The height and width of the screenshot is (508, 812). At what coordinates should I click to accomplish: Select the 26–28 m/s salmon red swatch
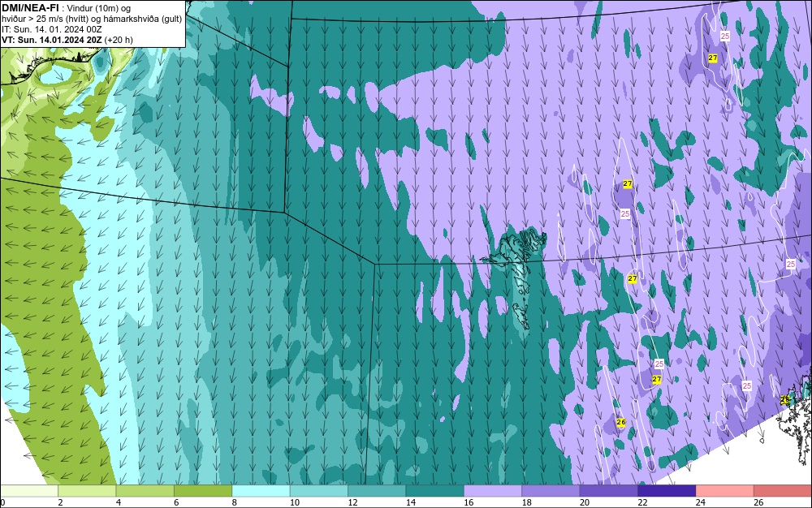click(x=783, y=491)
